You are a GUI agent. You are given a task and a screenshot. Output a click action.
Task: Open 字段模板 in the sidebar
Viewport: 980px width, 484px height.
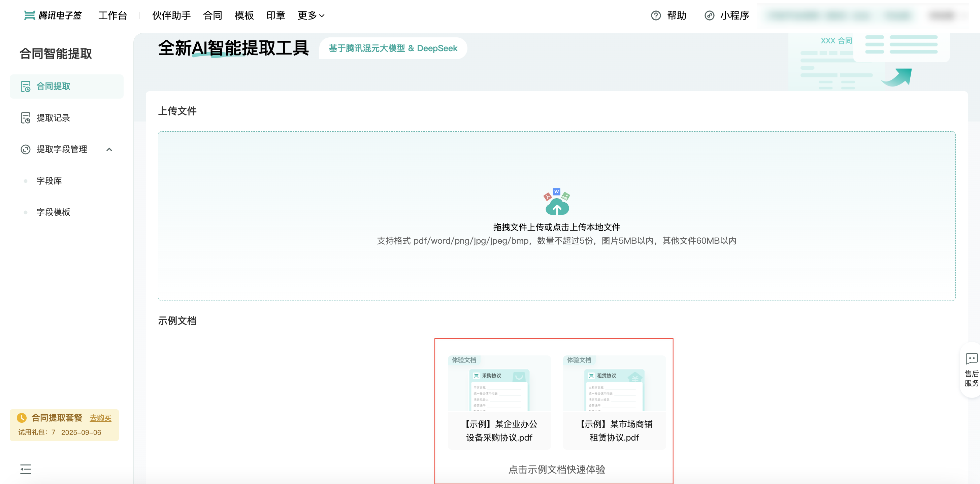53,212
